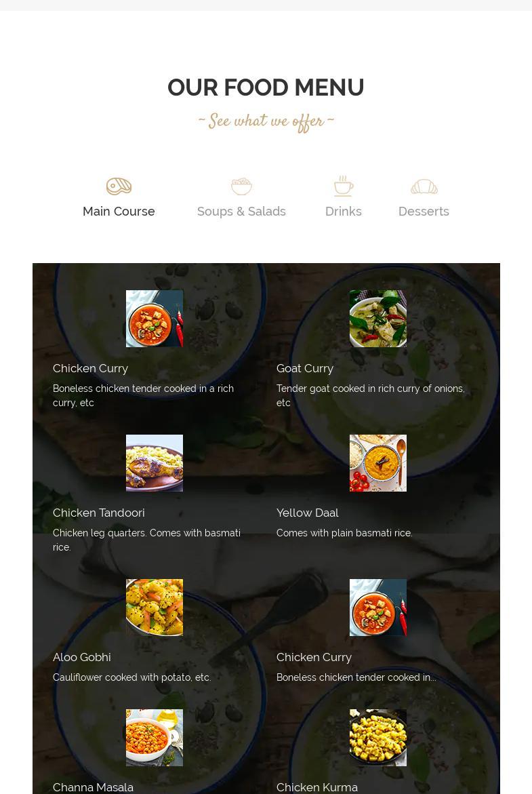
Task: Select the Chicken Kurma thumbnail
Action: click(378, 737)
